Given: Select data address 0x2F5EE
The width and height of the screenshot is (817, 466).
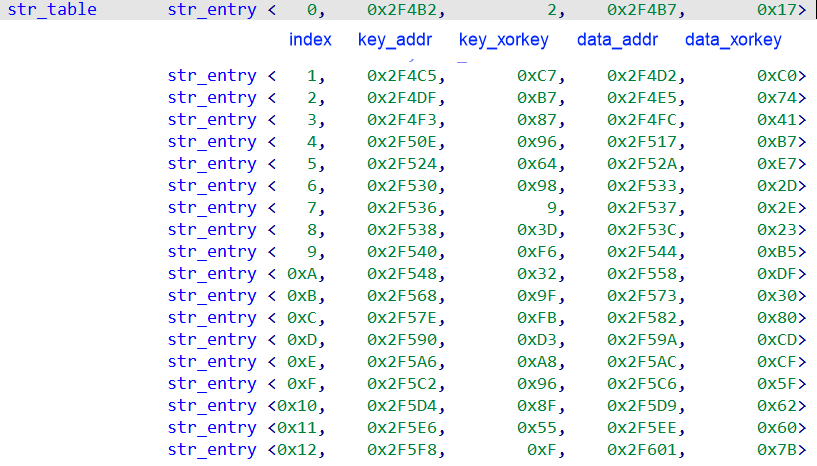Looking at the screenshot, I should point(641,427).
